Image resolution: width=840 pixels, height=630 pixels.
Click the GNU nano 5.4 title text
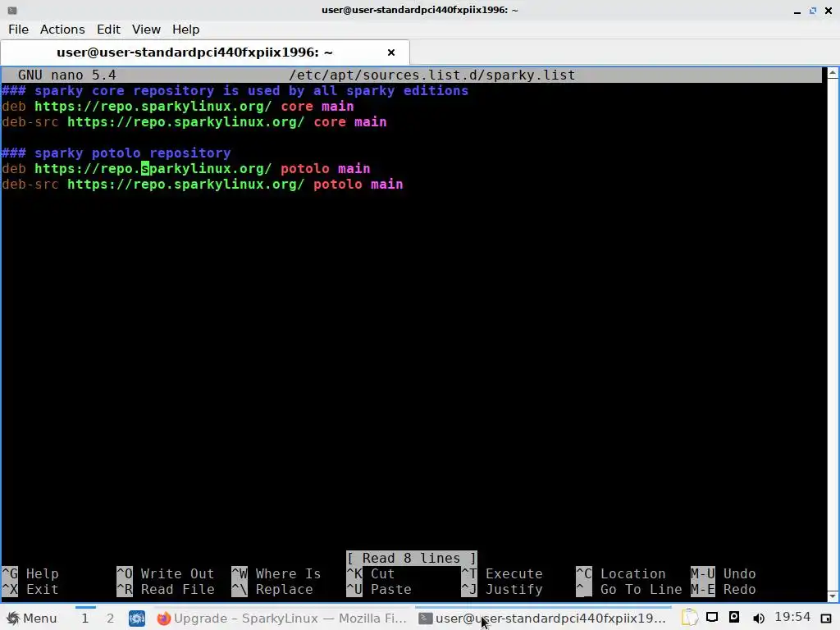(67, 75)
